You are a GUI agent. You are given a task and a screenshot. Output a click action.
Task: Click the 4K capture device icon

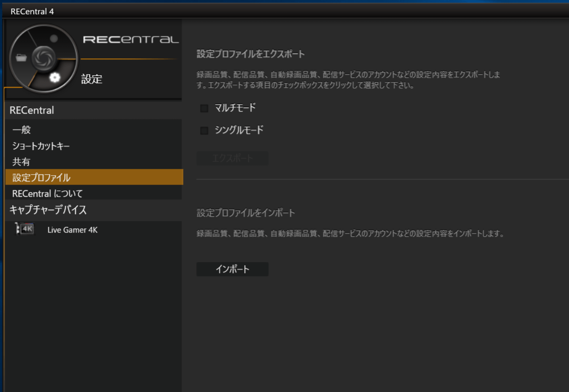point(25,229)
